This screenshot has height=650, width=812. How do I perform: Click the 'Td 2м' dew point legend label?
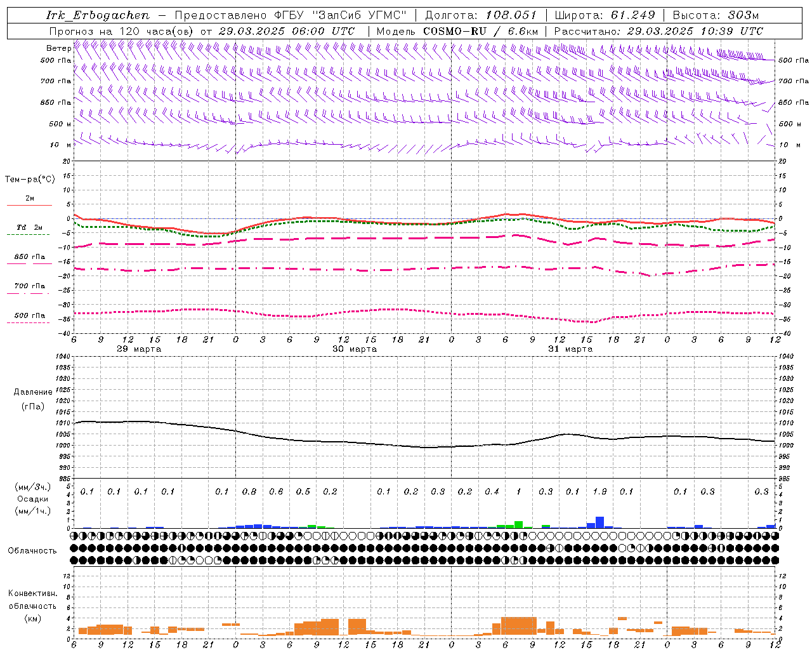[30, 227]
